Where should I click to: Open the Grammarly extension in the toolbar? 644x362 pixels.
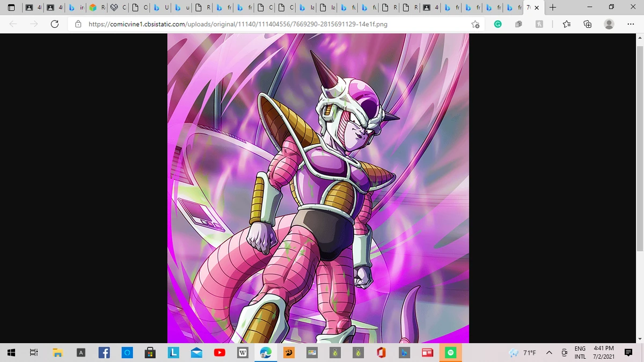pos(497,24)
